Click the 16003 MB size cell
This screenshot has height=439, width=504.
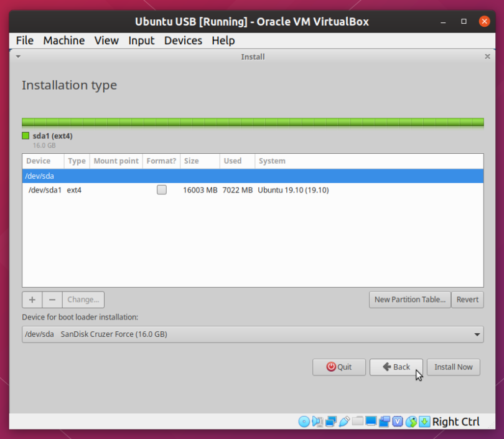(x=200, y=190)
